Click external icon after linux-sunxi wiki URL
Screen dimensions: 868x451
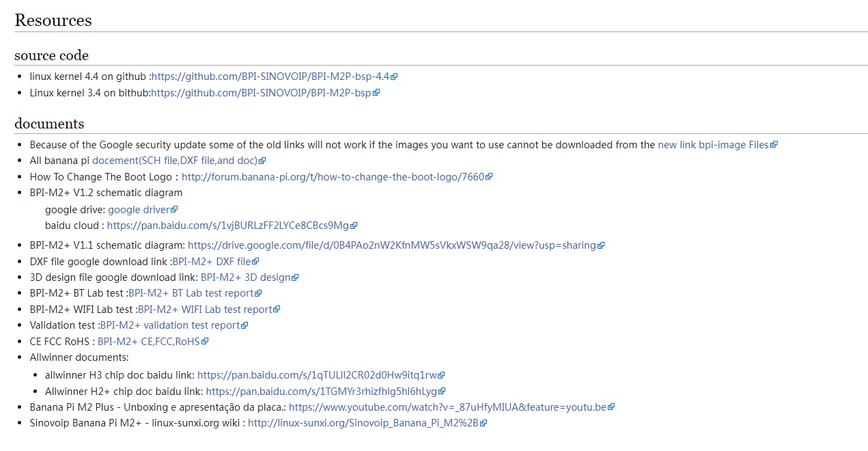coord(484,424)
